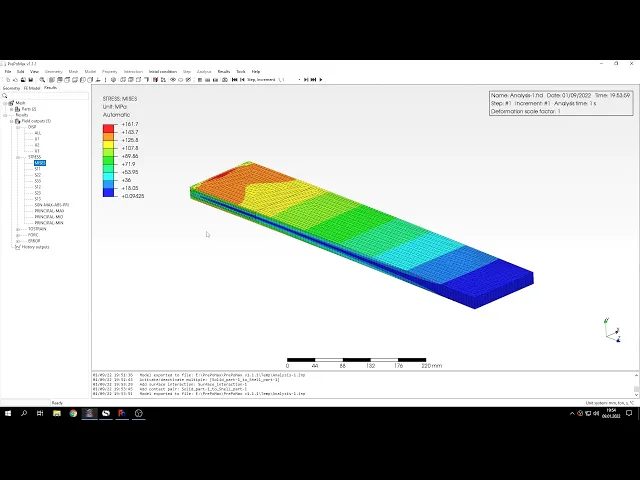Open the Tools menu
Screen dimensions: 640x480
[241, 71]
